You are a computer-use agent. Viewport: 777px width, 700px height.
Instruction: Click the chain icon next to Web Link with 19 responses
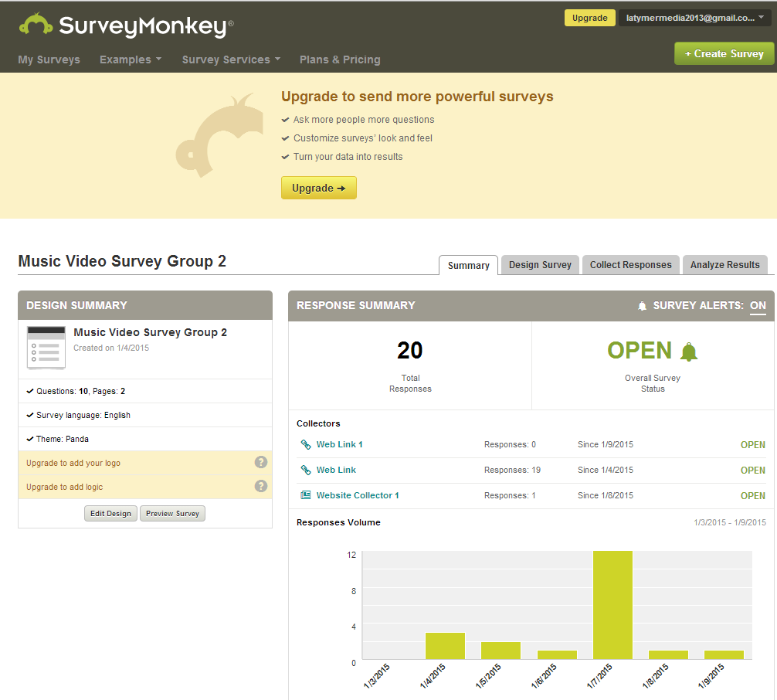point(306,470)
